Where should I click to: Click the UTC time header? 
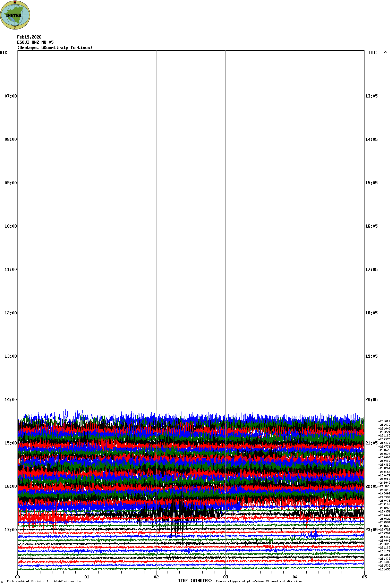click(373, 53)
